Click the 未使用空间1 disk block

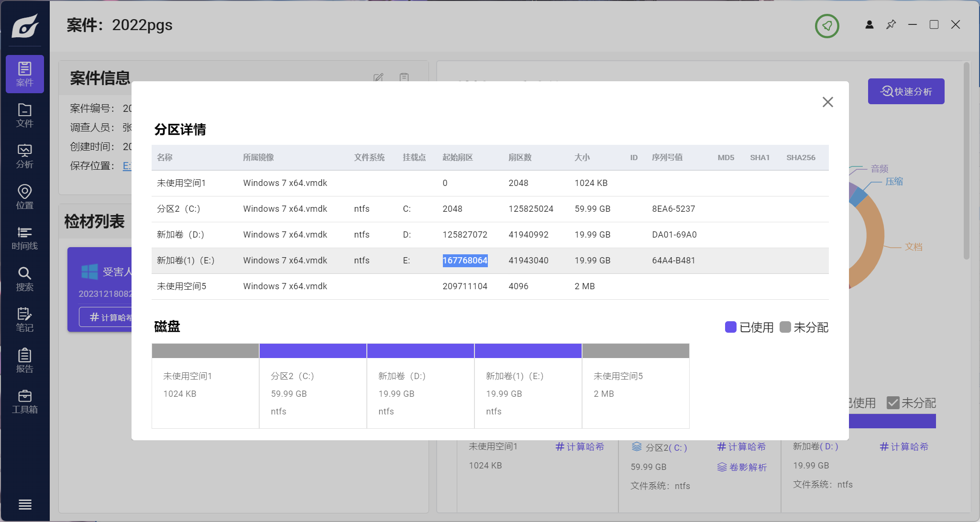pyautogui.click(x=205, y=386)
